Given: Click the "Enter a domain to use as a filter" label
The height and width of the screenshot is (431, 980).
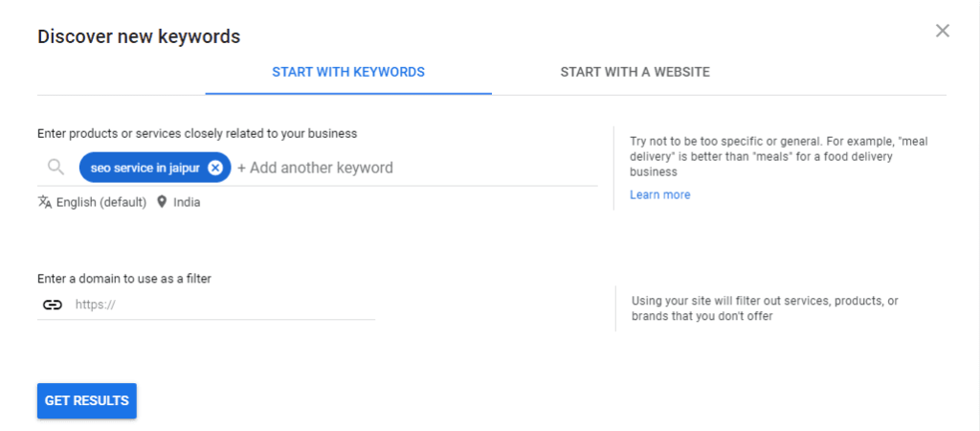Looking at the screenshot, I should 124,279.
